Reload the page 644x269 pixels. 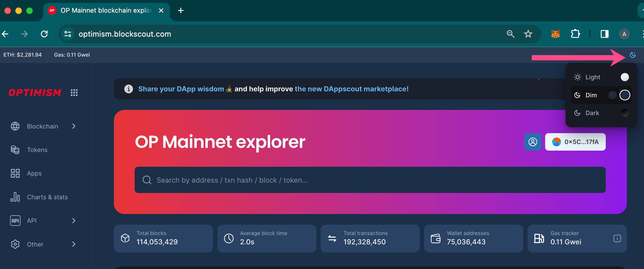(x=44, y=34)
